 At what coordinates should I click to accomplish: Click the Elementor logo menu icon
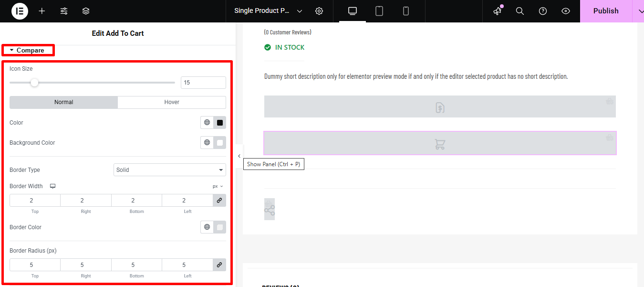click(20, 11)
